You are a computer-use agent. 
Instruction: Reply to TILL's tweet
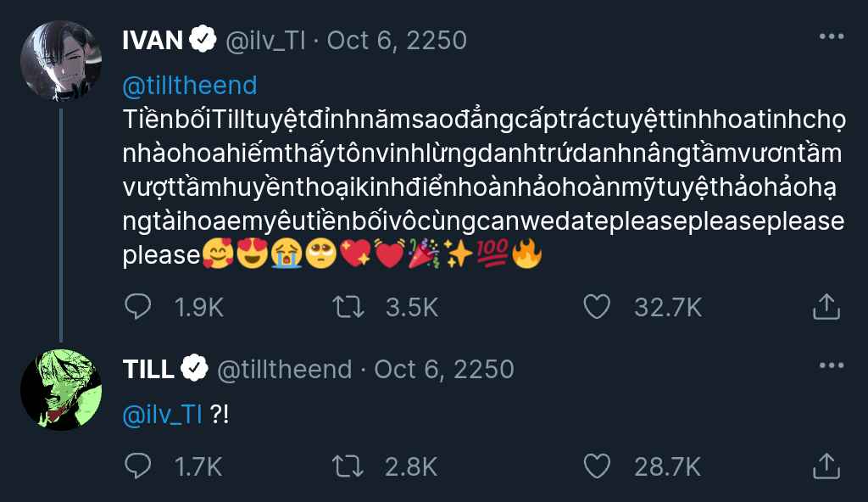pyautogui.click(x=137, y=466)
